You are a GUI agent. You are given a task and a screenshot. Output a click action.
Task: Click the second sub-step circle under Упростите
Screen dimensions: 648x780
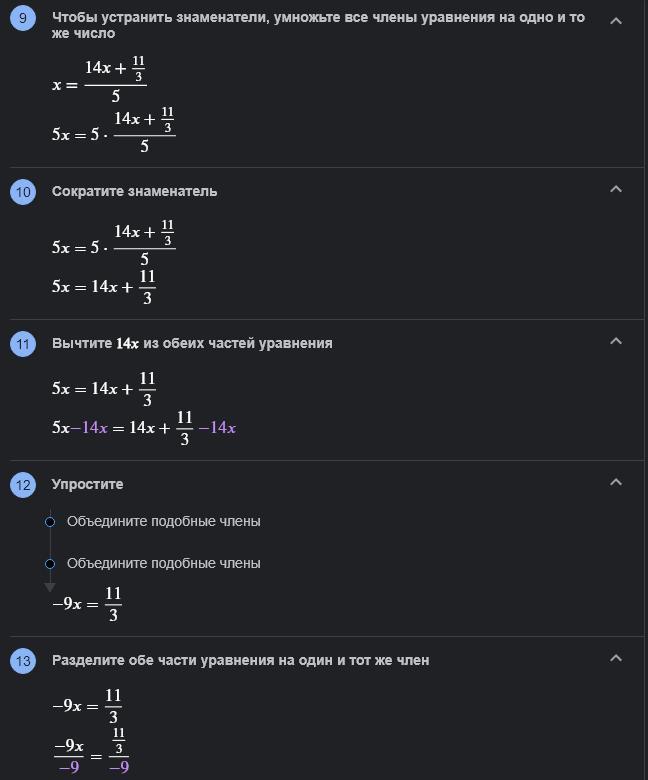coord(50,564)
